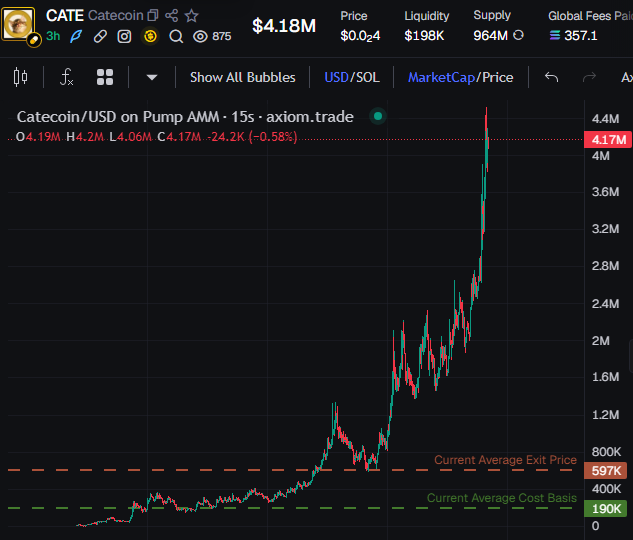This screenshot has height=540, width=633.
Task: Star Catecoin to add to watchlist
Action: click(191, 16)
